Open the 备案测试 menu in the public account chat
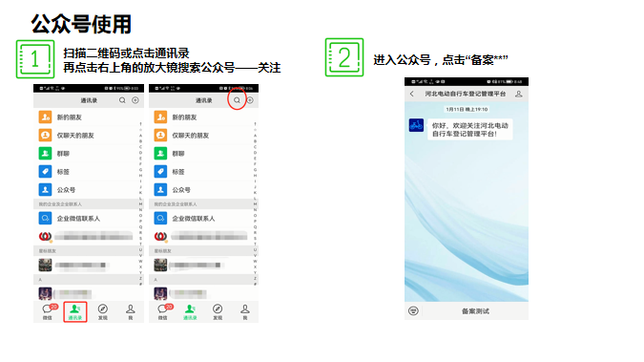 [475, 311]
